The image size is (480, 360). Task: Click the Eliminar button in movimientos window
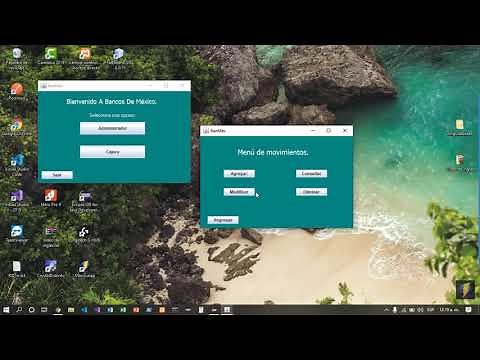click(x=311, y=192)
